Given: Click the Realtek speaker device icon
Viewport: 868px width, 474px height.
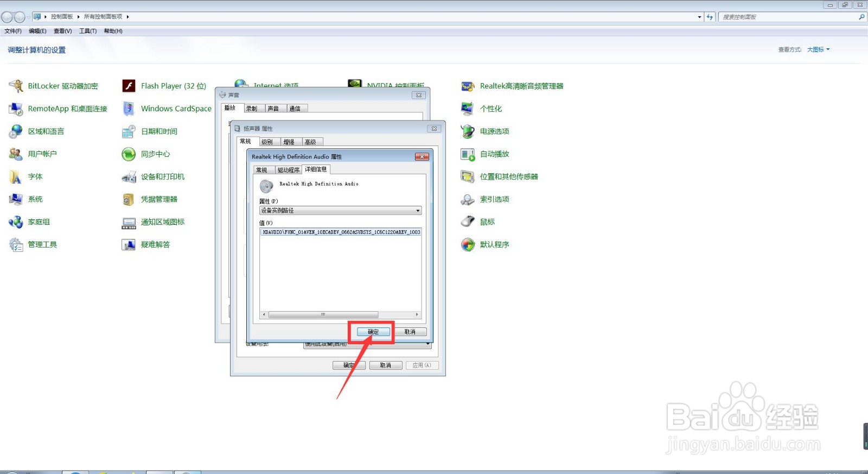Looking at the screenshot, I should pyautogui.click(x=266, y=186).
